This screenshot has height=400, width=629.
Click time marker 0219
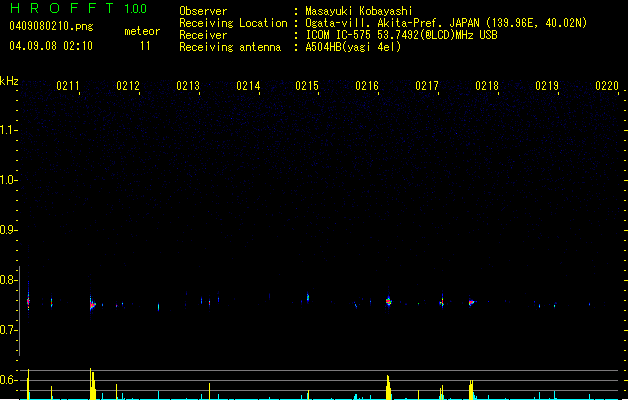(x=547, y=86)
